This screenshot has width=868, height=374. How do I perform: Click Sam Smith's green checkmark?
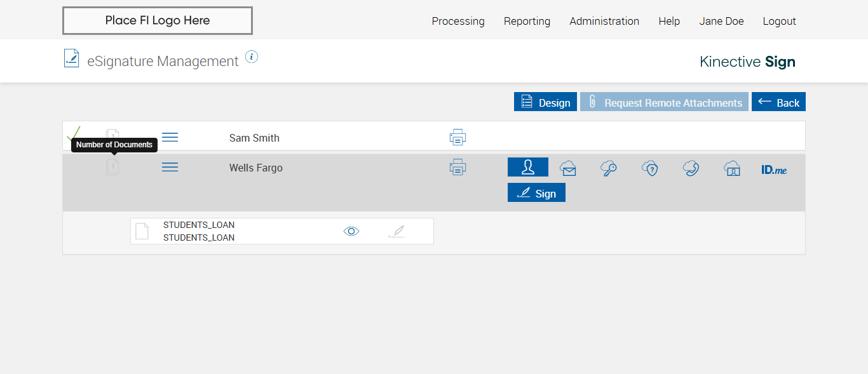(74, 134)
